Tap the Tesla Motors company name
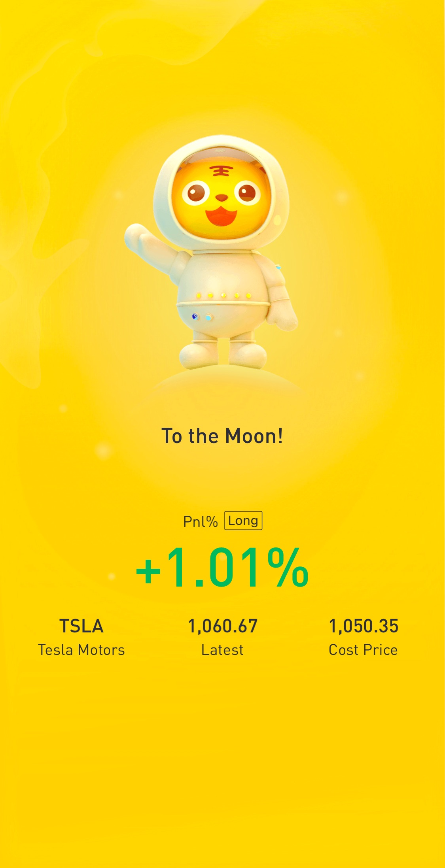445x868 pixels. tap(81, 650)
